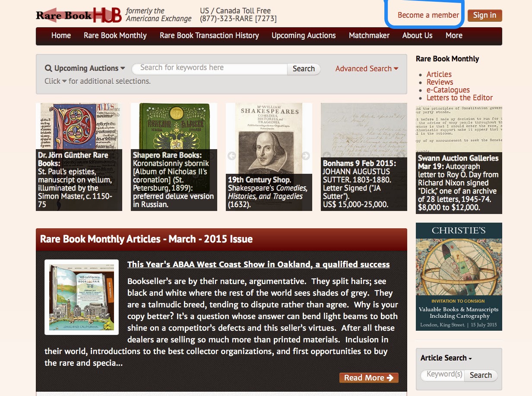Open ABAA West Coast Show article headline
532x396 pixels.
pos(258,265)
